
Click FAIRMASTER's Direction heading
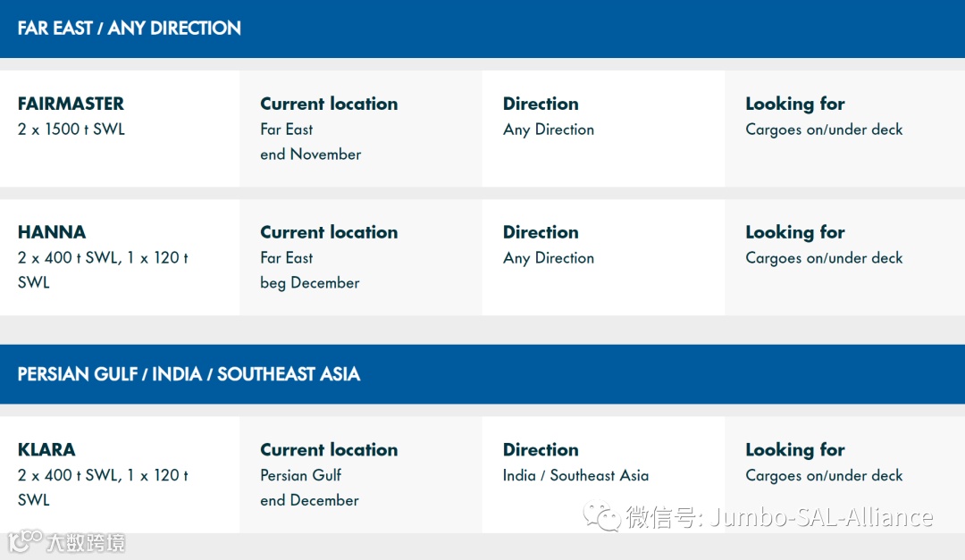[x=541, y=104]
